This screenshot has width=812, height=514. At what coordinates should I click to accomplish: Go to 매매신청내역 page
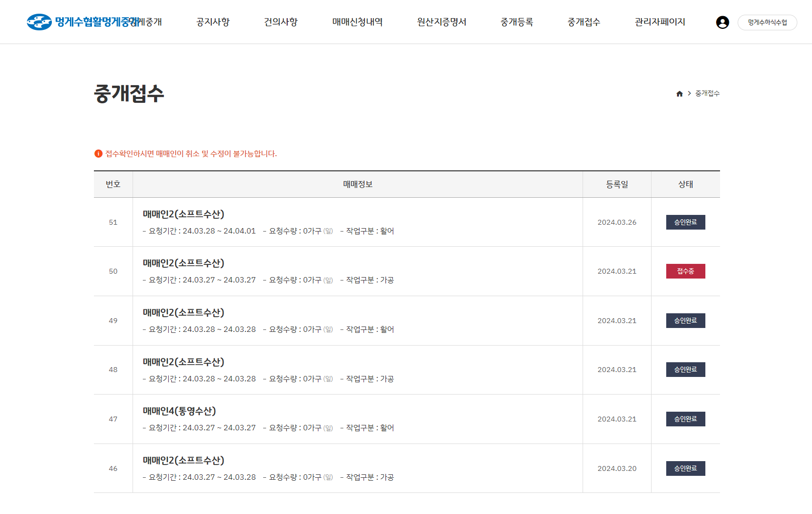coord(358,22)
